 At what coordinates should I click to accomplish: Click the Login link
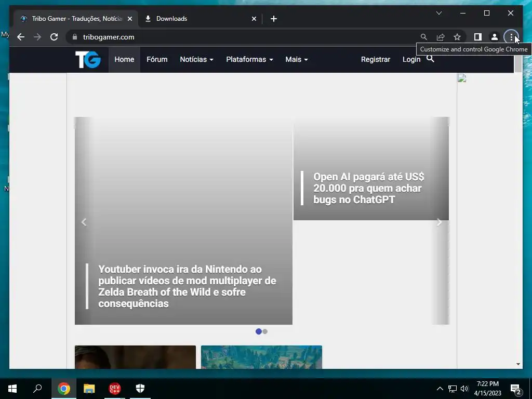pyautogui.click(x=411, y=59)
